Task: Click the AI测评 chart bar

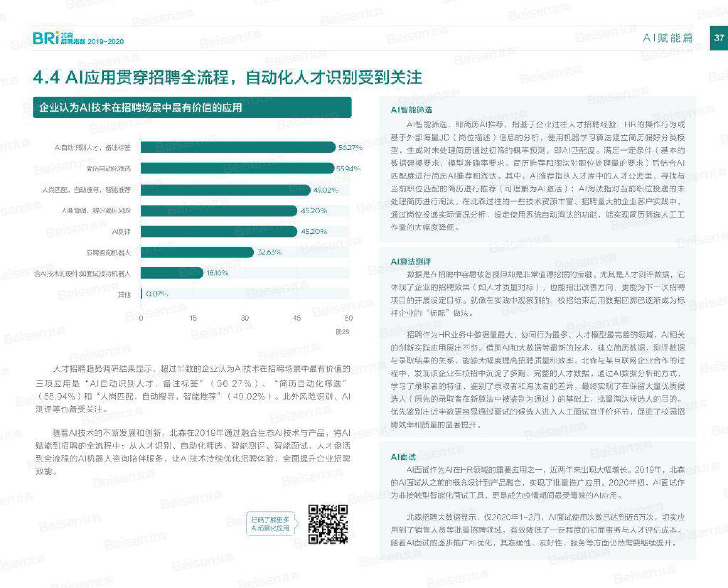Action: [x=218, y=231]
